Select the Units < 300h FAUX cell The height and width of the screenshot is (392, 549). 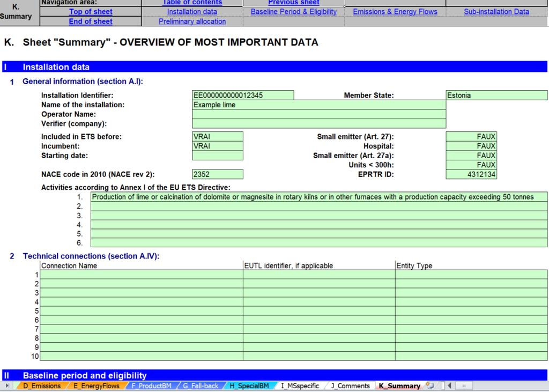(471, 165)
